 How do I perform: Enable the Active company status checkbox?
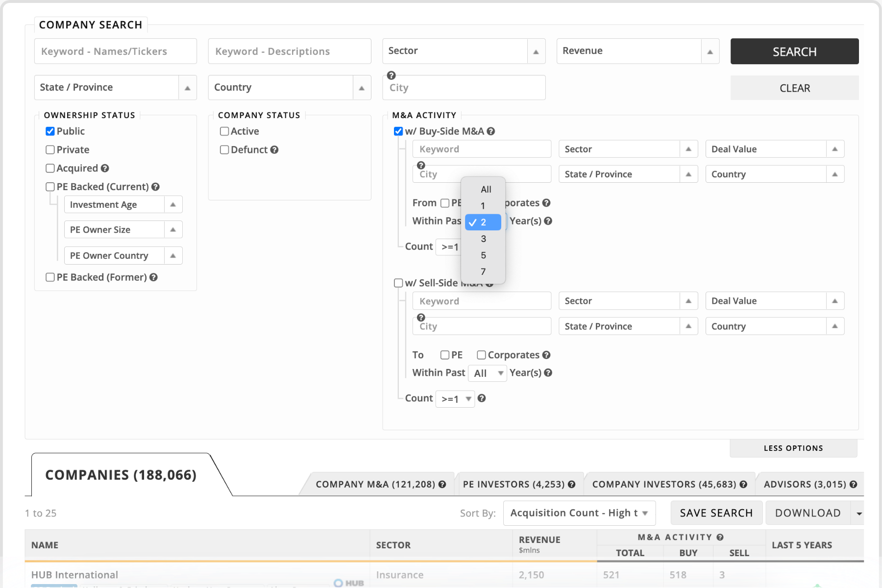[224, 131]
